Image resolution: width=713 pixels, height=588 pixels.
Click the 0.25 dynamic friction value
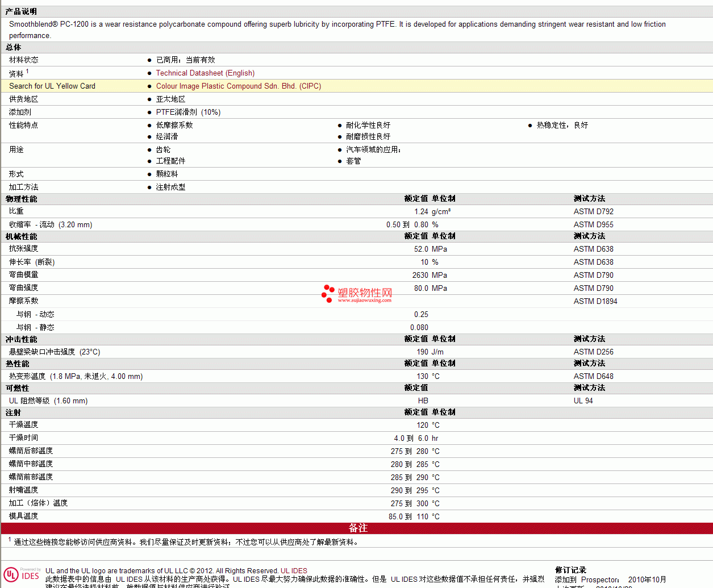pos(421,314)
